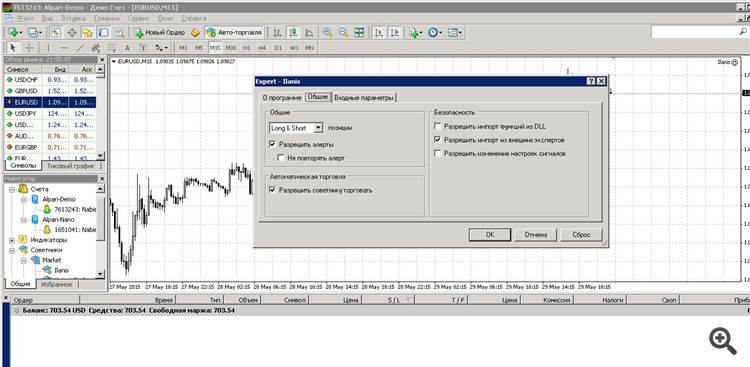Toggle Разрешить советнику торговать checkbox

(273, 190)
